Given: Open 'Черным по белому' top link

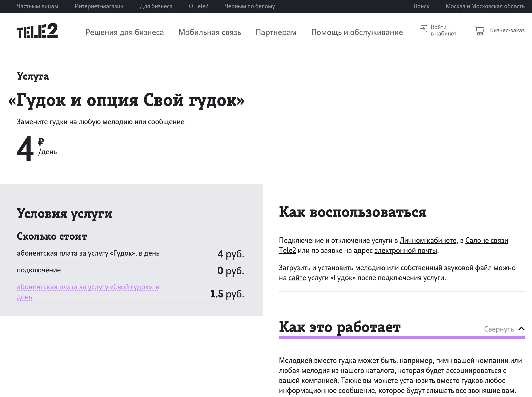Looking at the screenshot, I should click(250, 6).
